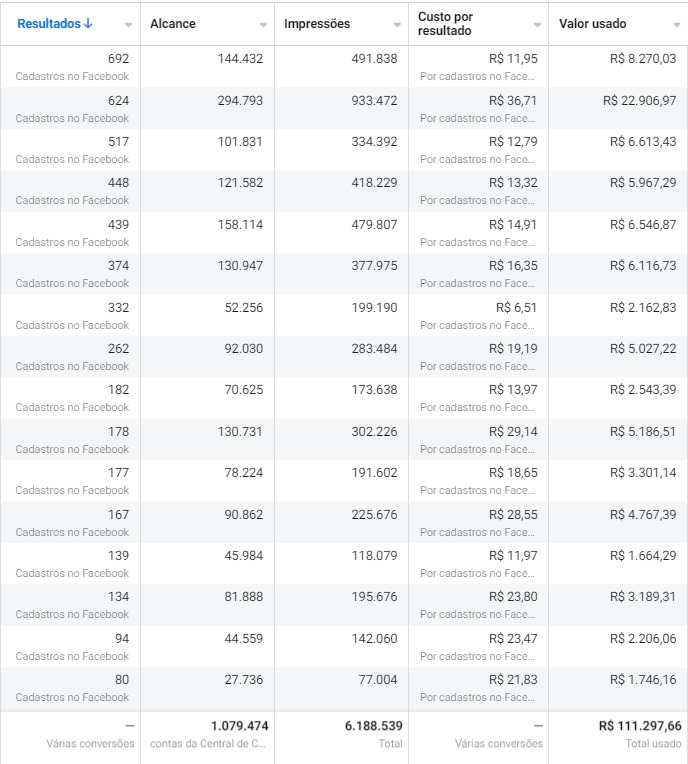Click the total impressions 6.188.539
Screen dimensions: 688x764
(373, 726)
